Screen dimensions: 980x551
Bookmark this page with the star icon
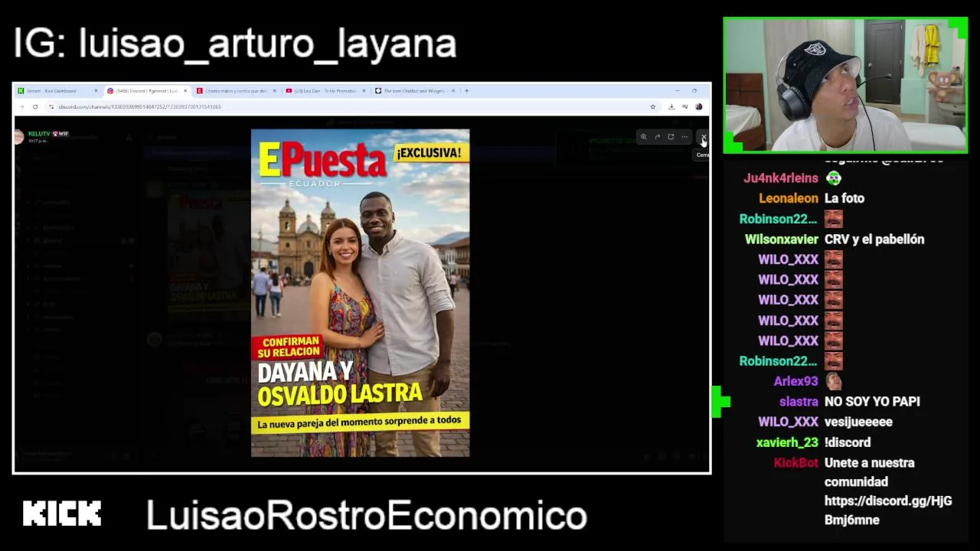(652, 106)
